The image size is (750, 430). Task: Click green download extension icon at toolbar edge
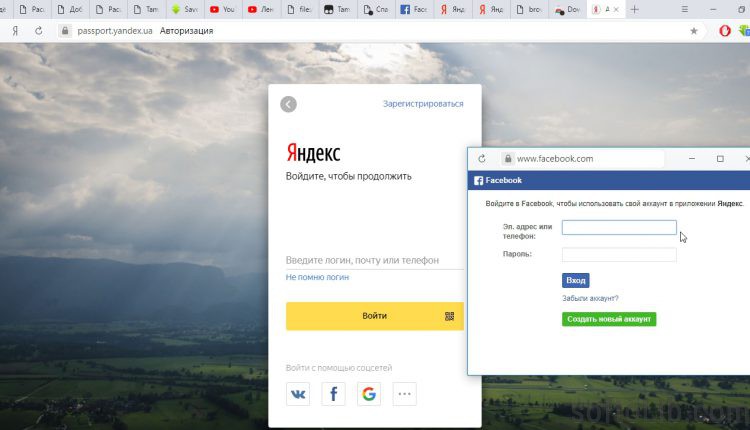tap(744, 31)
